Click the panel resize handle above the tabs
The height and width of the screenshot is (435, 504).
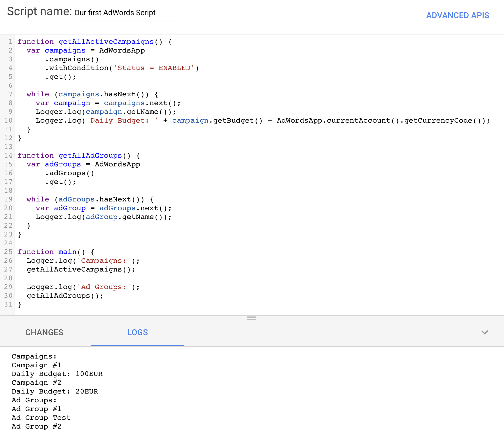[251, 318]
